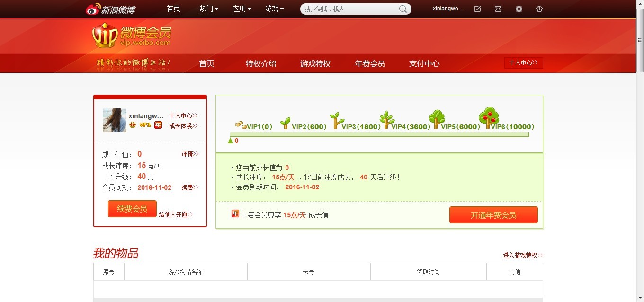Expand the 游戏 dropdown
Viewport: 644px width, 302px height.
click(274, 9)
